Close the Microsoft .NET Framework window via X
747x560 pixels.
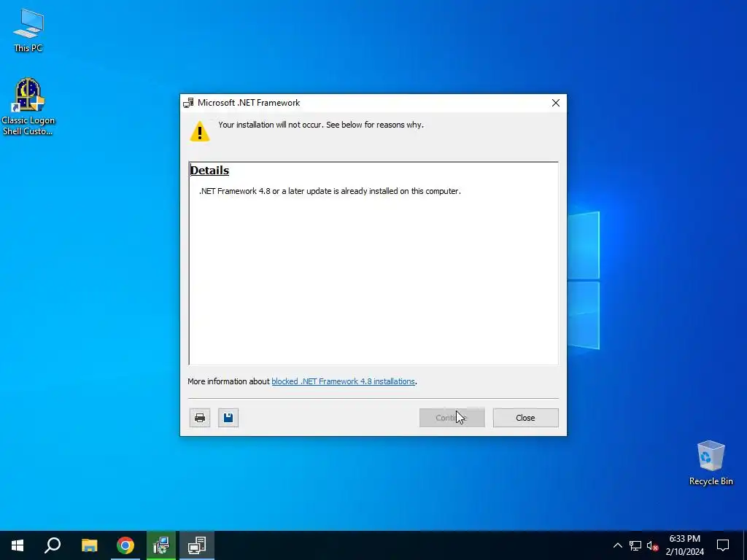555,103
